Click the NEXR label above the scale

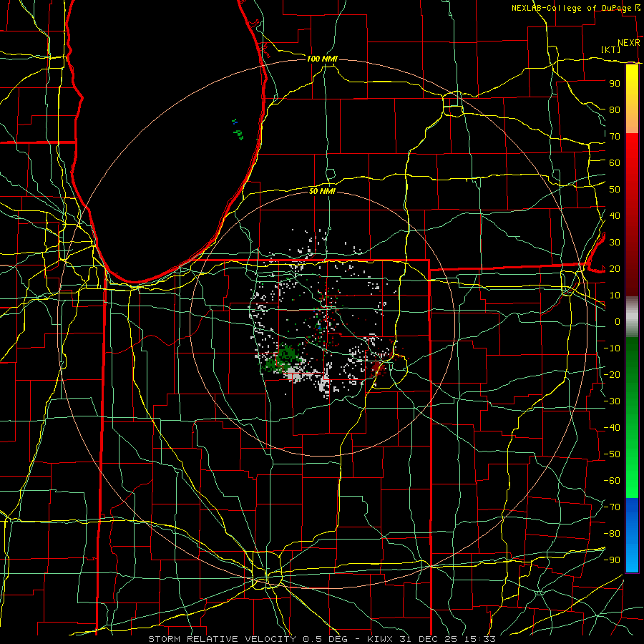coord(628,43)
